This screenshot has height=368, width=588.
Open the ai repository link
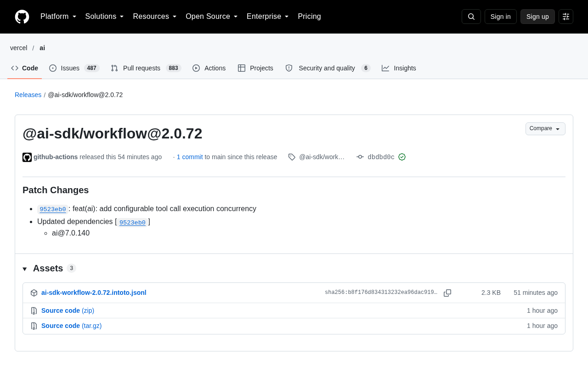click(42, 48)
